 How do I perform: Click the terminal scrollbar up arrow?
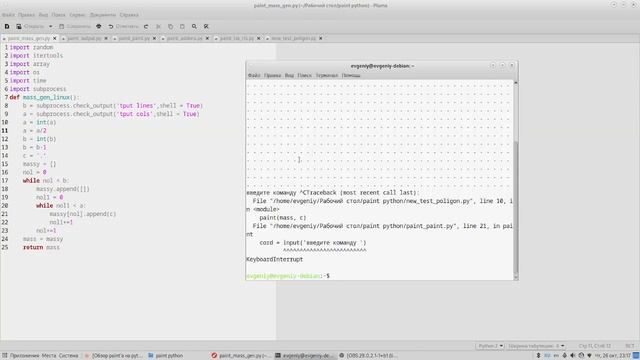click(x=516, y=83)
